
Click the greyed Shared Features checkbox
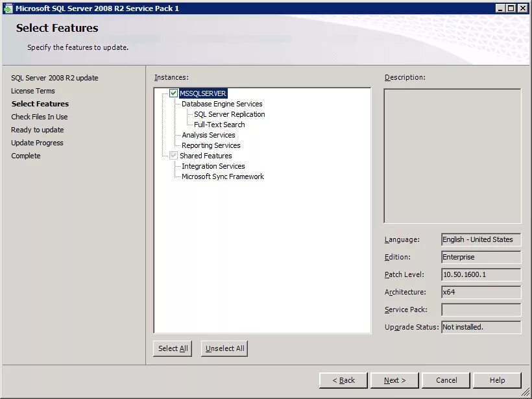173,156
